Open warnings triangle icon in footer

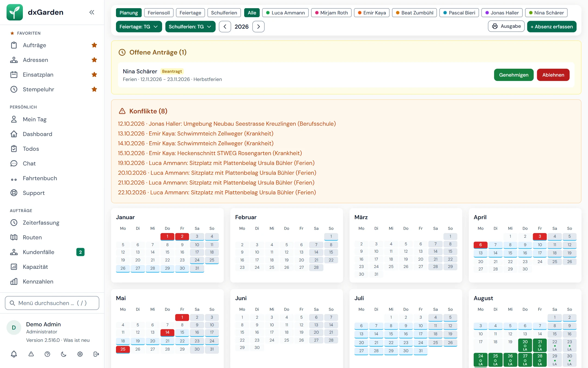click(31, 354)
